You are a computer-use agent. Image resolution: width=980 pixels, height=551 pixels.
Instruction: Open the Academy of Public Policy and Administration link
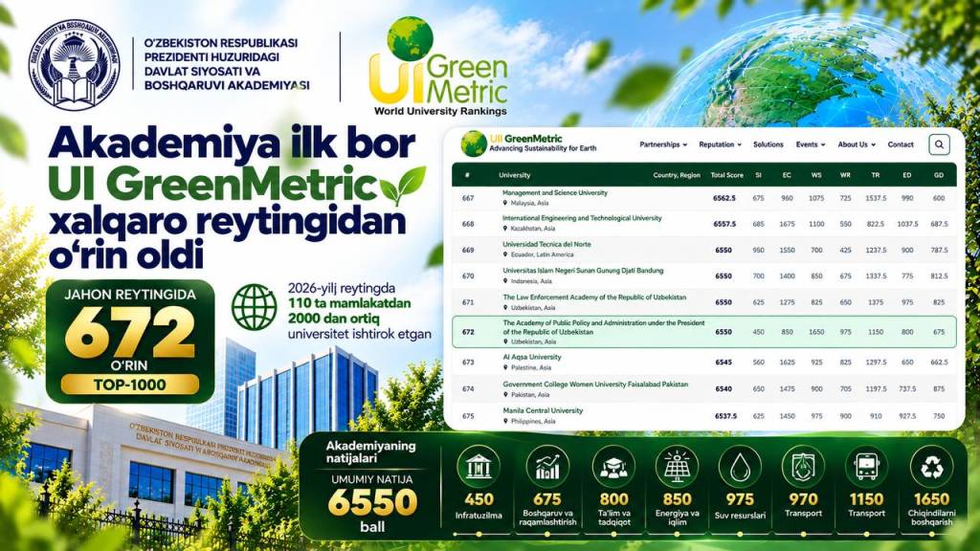tap(604, 327)
